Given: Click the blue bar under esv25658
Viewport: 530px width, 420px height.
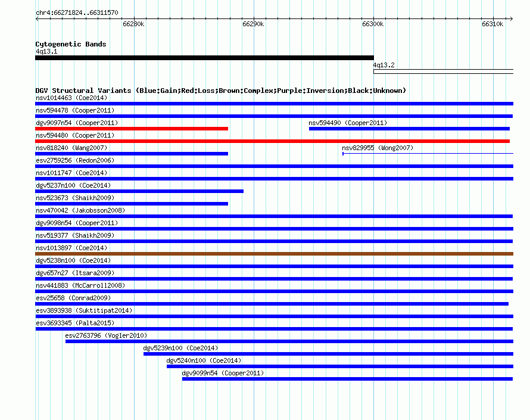Looking at the screenshot, I should click(x=272, y=304).
